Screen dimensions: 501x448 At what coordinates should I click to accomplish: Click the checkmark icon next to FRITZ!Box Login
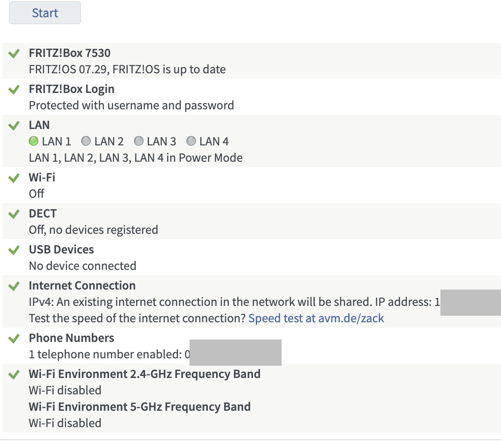pos(14,89)
